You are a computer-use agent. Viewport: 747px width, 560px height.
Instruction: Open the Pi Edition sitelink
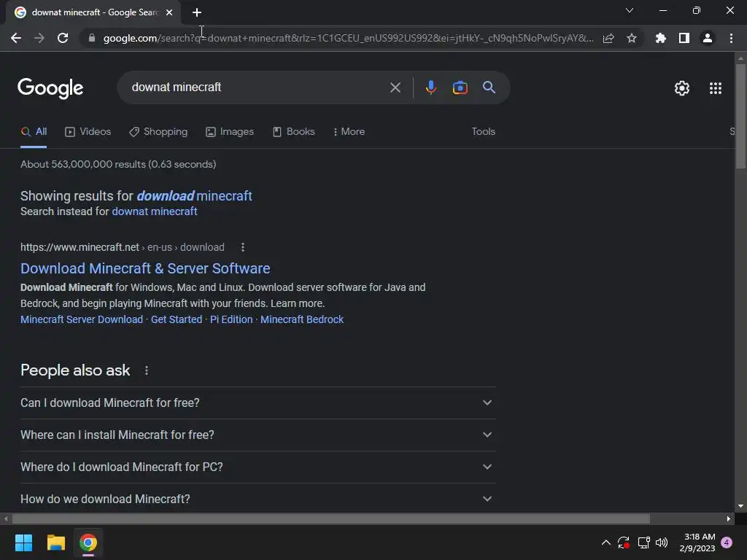point(231,319)
